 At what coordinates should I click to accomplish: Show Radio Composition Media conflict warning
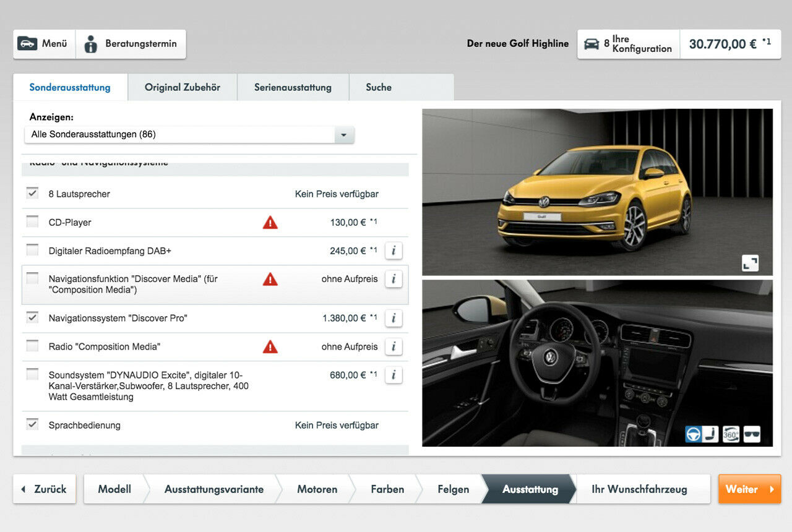pos(270,346)
